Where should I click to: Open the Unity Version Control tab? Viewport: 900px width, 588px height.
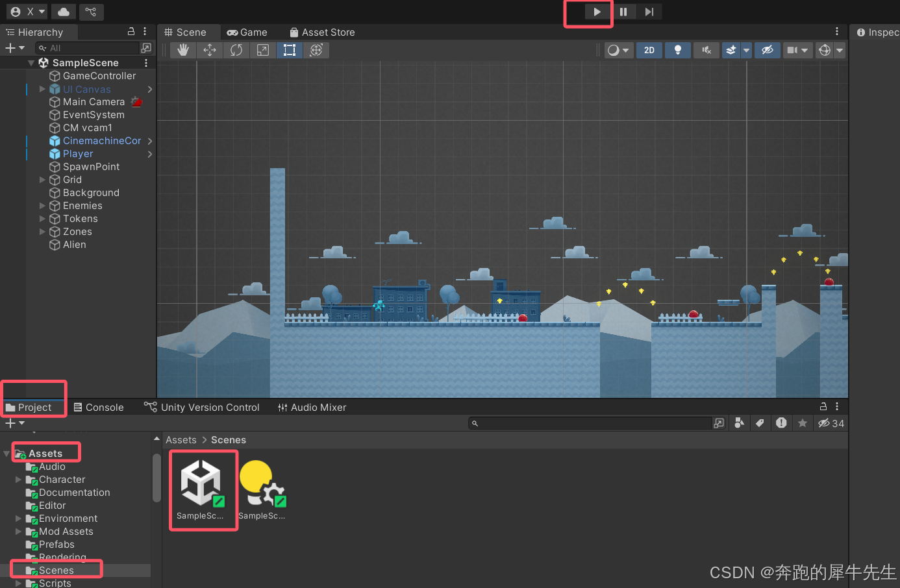pos(202,408)
